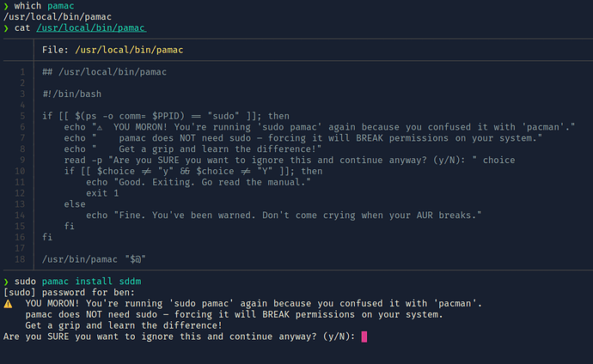The height and width of the screenshot is (364, 593).
Task: Click the yellow warning triangle icon
Action: click(x=8, y=304)
